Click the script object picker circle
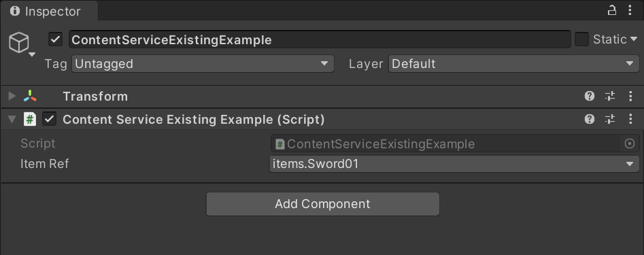The width and height of the screenshot is (644, 255). (x=629, y=143)
